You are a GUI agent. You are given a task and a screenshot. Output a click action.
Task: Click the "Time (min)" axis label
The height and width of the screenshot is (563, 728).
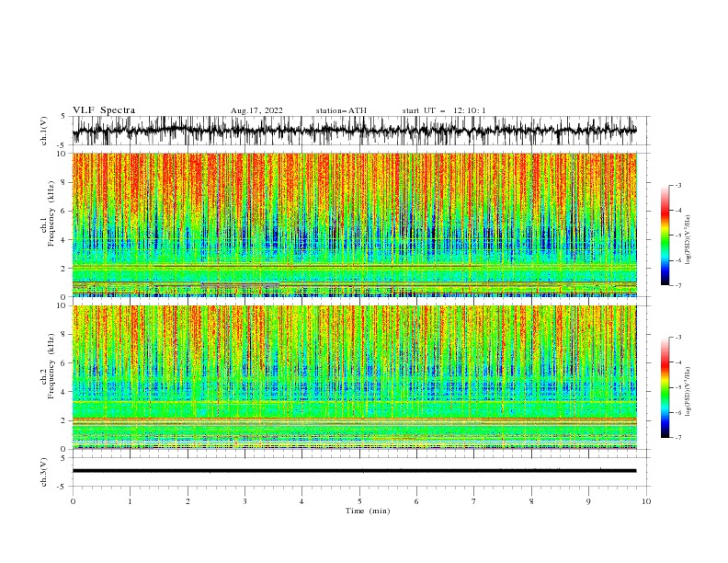click(368, 511)
